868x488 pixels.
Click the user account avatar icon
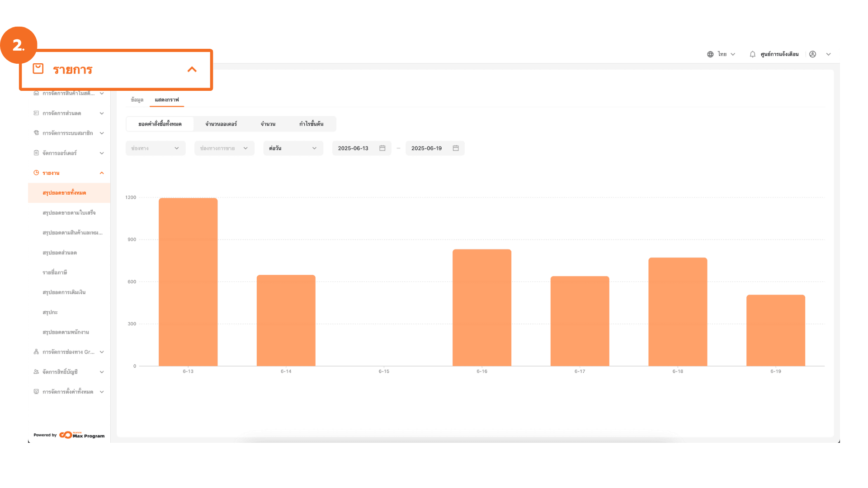812,54
